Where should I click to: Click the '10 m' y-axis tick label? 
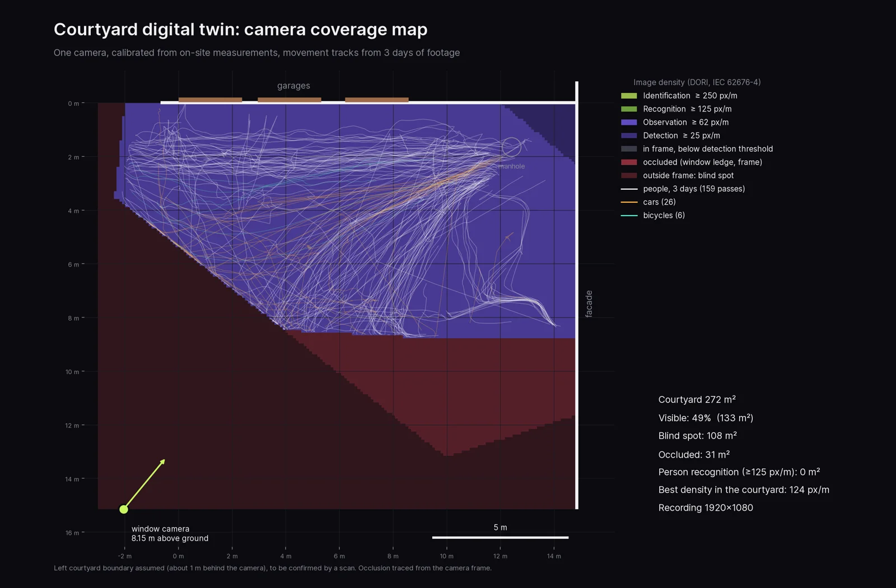pos(72,372)
